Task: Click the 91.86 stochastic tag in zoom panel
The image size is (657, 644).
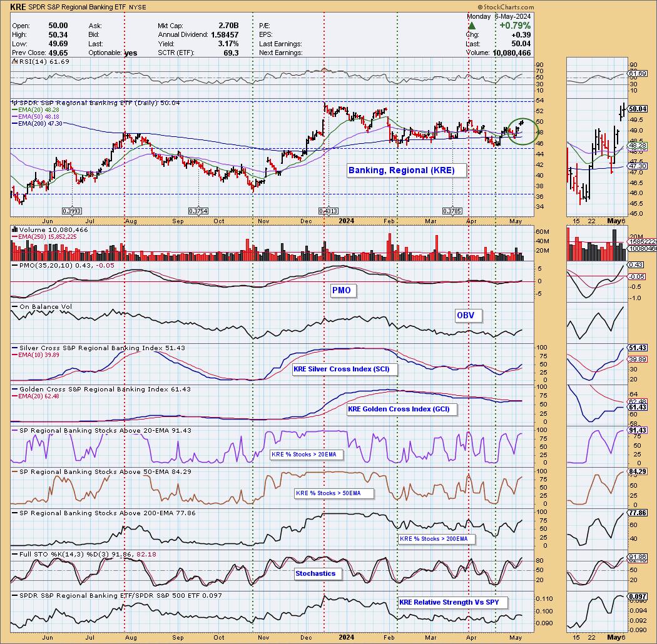Action: click(638, 557)
